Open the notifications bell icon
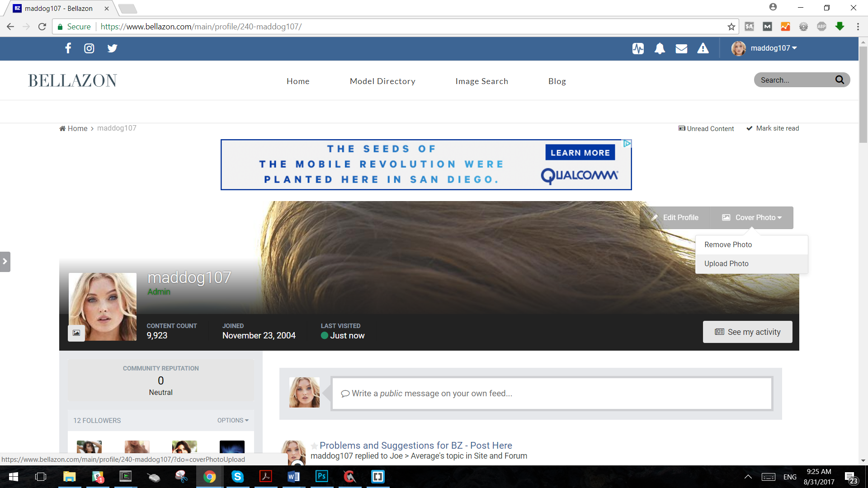868x488 pixels. click(x=660, y=48)
